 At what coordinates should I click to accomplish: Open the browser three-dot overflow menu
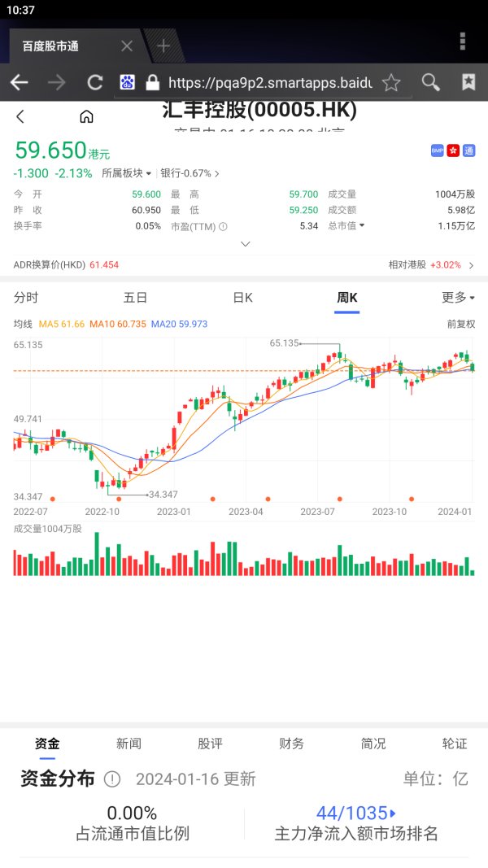pyautogui.click(x=463, y=41)
